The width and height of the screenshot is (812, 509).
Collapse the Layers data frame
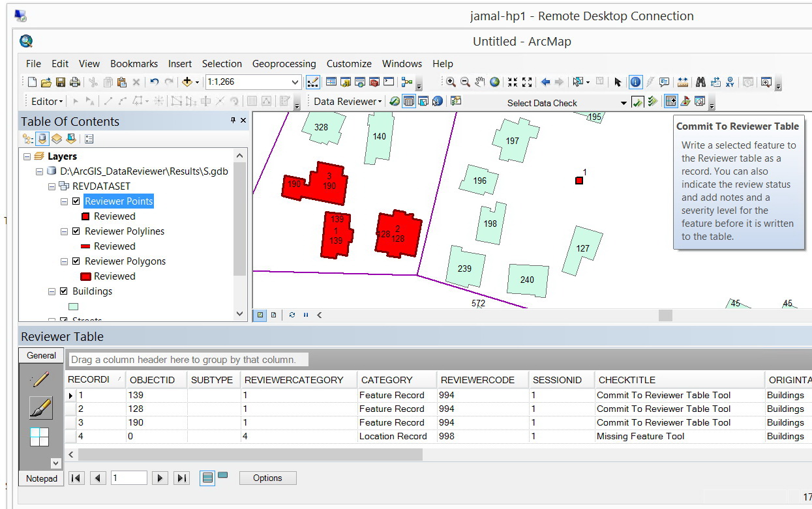27,156
